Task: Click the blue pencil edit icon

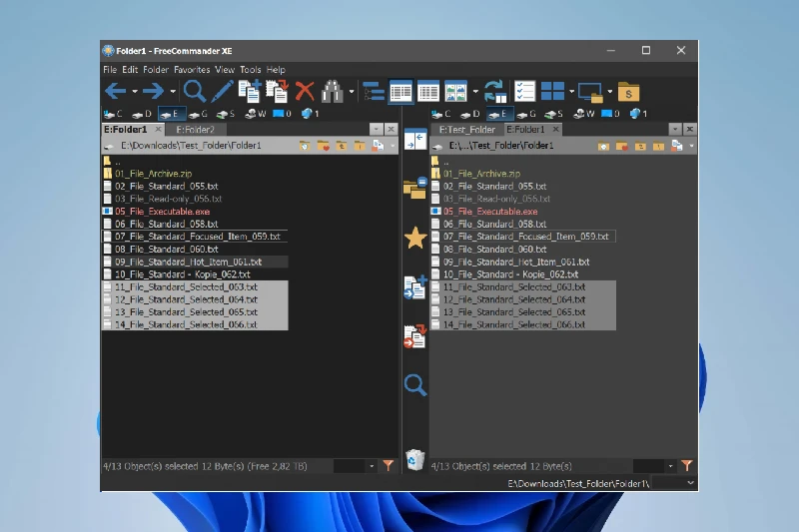Action: pos(222,91)
